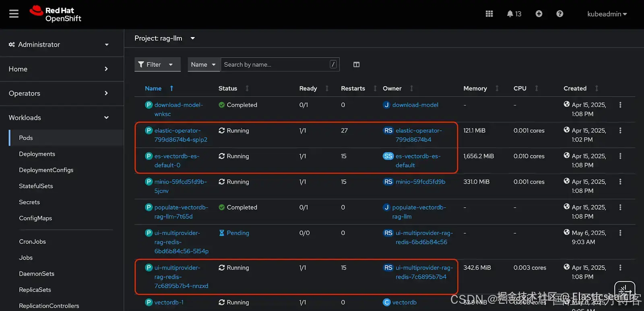Open the kubeadmin user menu

(x=607, y=14)
